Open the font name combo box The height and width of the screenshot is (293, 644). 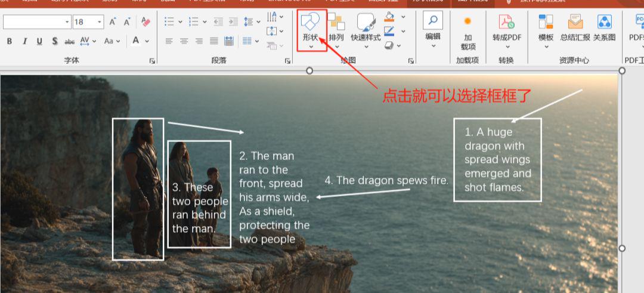tap(37, 21)
